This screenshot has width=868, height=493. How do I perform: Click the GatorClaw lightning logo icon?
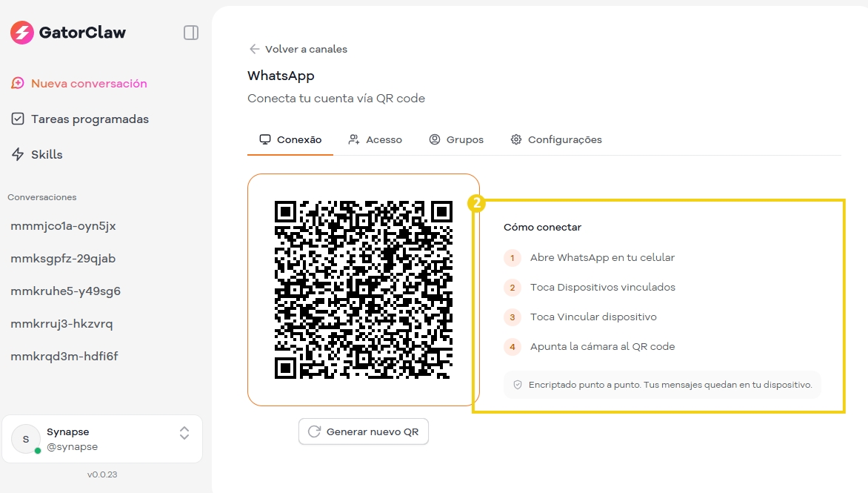click(22, 33)
